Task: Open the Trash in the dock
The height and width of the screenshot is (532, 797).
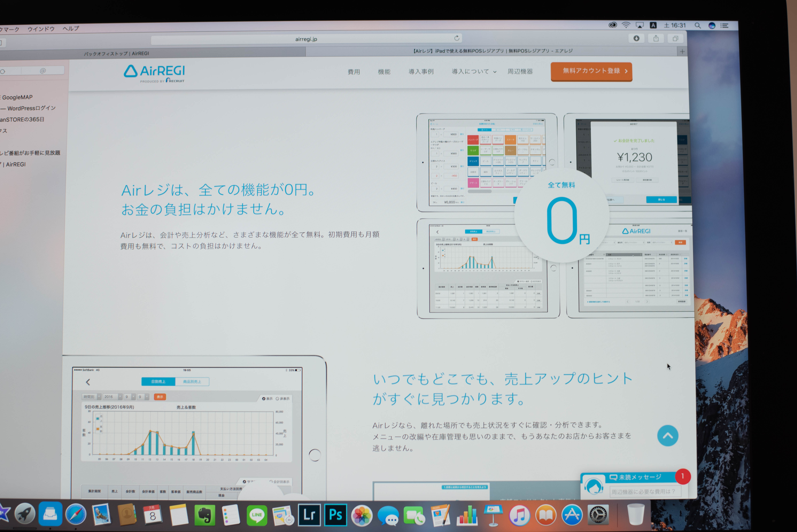Action: [636, 514]
